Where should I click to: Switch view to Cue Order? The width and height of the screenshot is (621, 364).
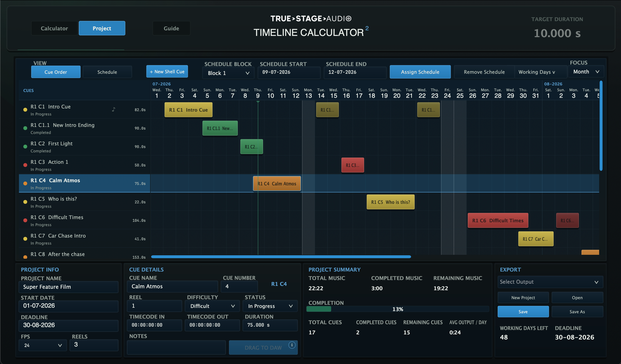coord(56,72)
